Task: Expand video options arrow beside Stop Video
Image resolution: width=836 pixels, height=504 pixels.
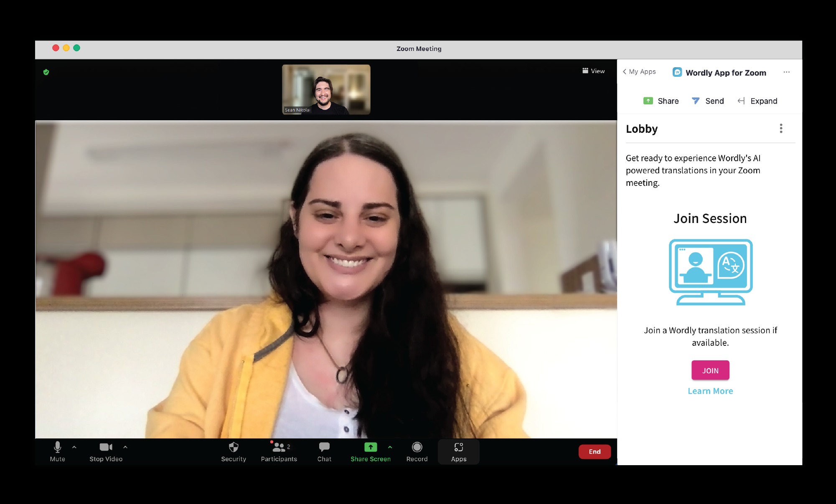Action: click(x=125, y=447)
